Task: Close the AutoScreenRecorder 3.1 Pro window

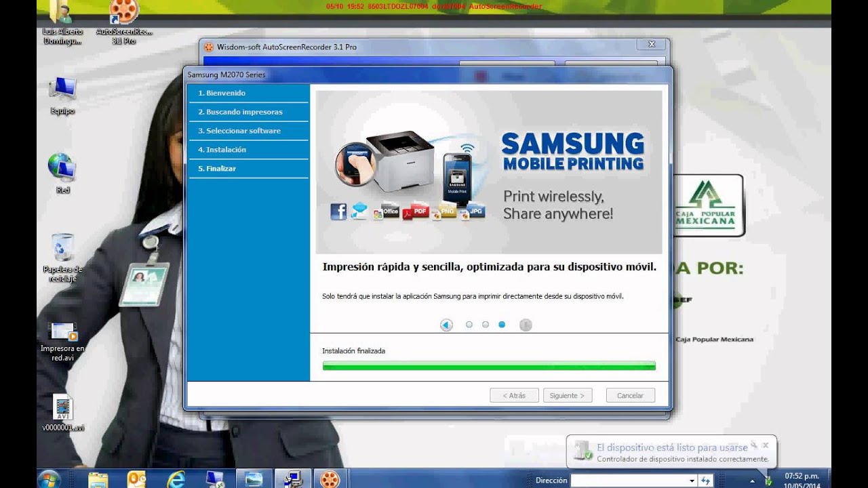Action: [652, 44]
